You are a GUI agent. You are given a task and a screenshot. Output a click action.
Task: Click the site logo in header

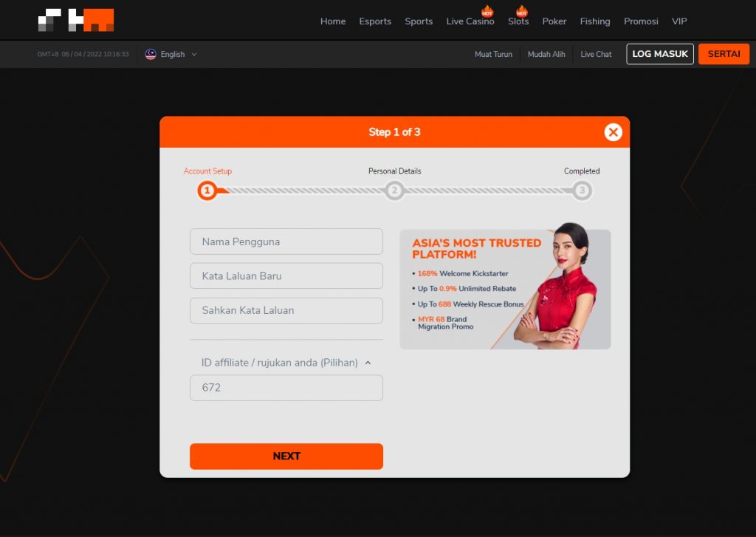tap(76, 20)
